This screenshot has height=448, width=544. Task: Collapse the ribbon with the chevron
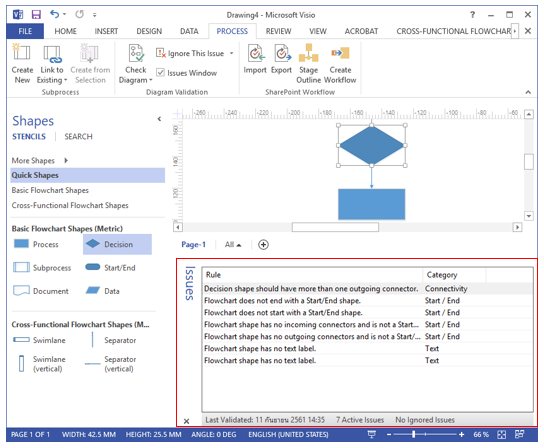[x=528, y=92]
